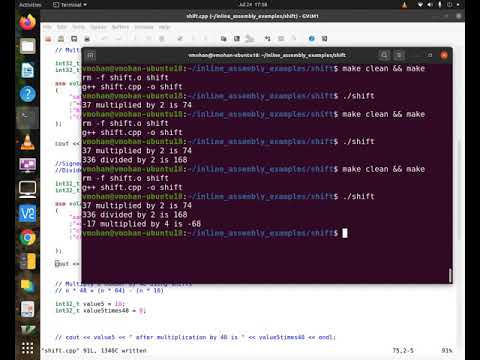This screenshot has width=480, height=360.
Task: Click the terminal cursor at the last prompt
Action: tap(345, 233)
